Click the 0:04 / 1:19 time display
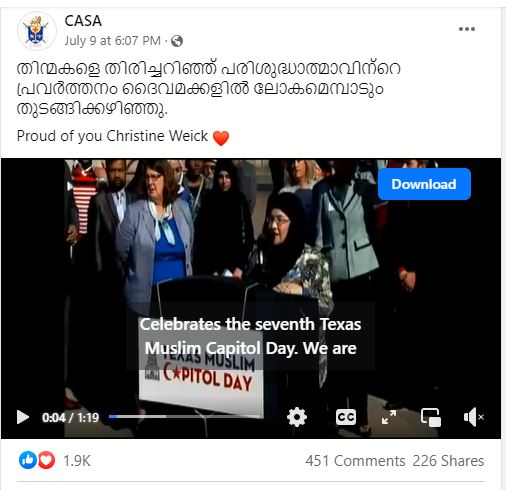Image resolution: width=506 pixels, height=490 pixels. (x=70, y=417)
